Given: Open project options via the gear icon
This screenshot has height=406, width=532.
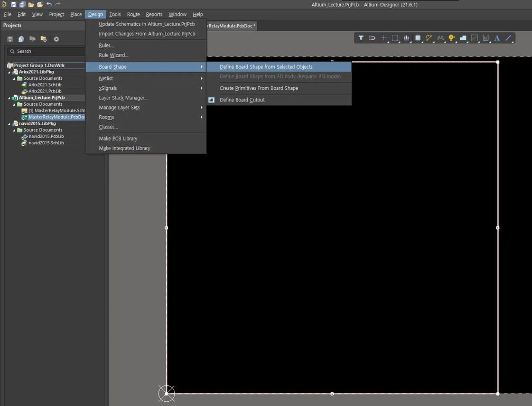Looking at the screenshot, I should pyautogui.click(x=56, y=39).
